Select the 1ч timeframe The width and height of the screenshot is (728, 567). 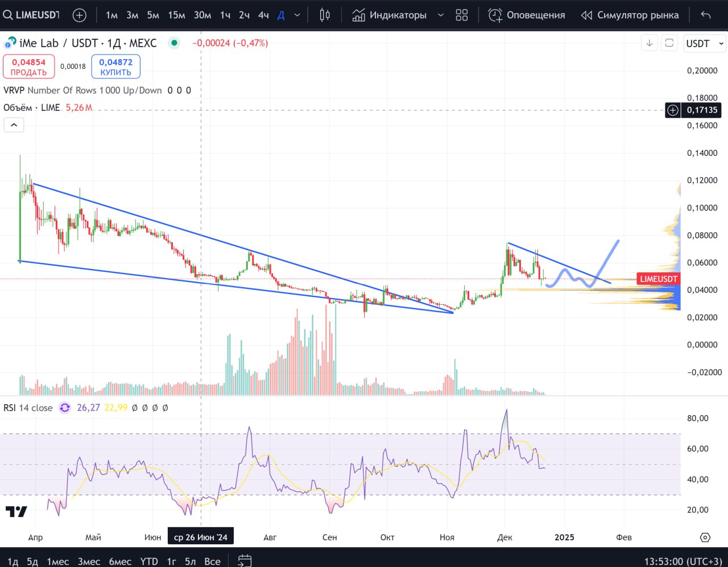click(225, 15)
